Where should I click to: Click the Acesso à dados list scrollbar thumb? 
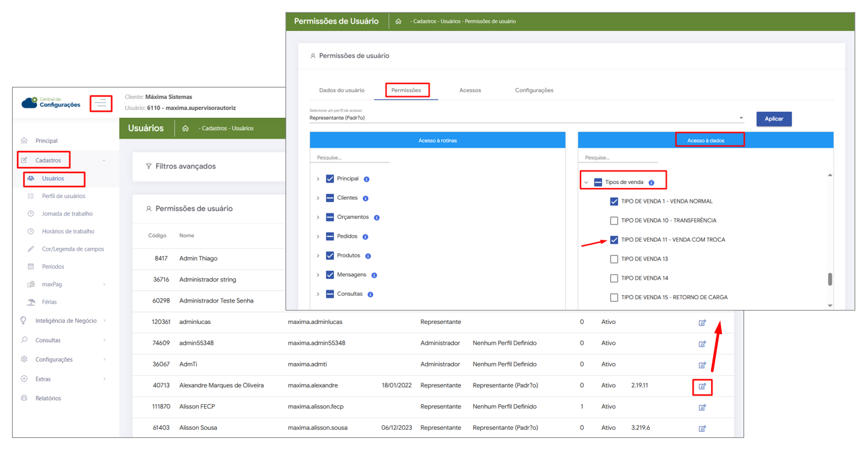pyautogui.click(x=830, y=279)
